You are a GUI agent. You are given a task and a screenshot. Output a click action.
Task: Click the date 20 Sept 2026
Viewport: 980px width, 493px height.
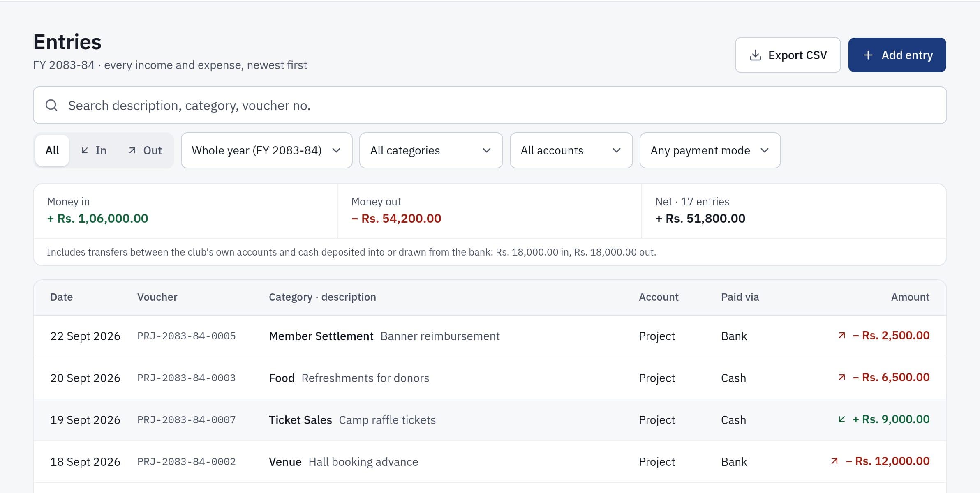tap(85, 378)
